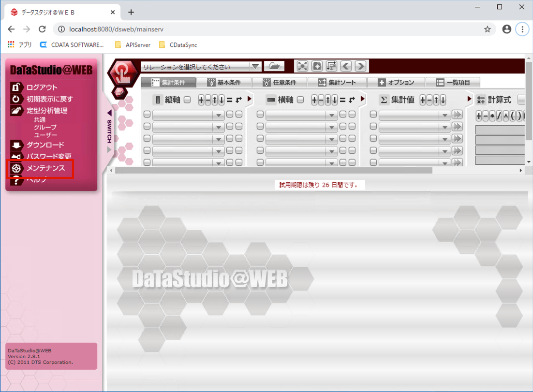Screen dimensions: 533x392
Task: Click the plus icon beside 縦軸
Action: point(201,100)
